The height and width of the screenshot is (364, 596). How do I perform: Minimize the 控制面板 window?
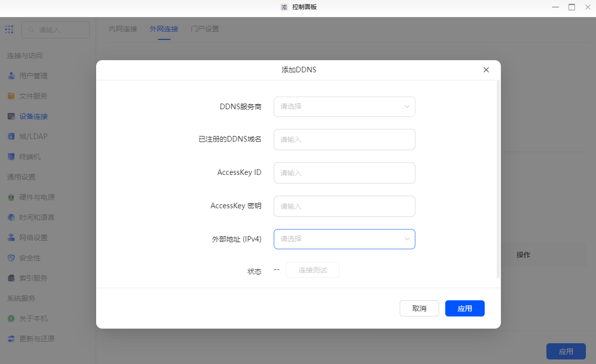(x=556, y=7)
